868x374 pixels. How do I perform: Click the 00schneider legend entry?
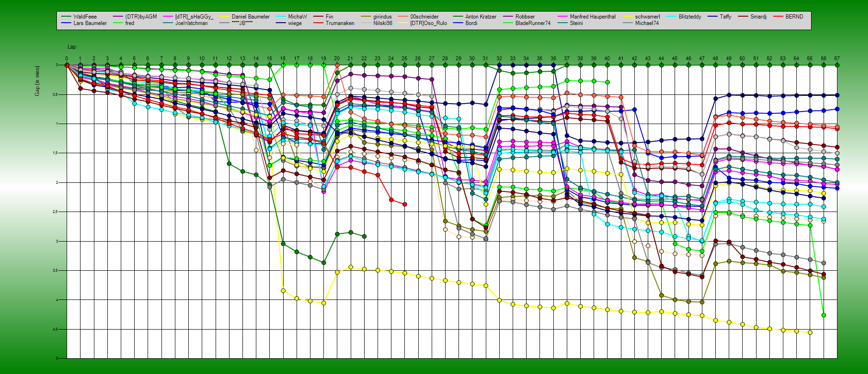(424, 17)
